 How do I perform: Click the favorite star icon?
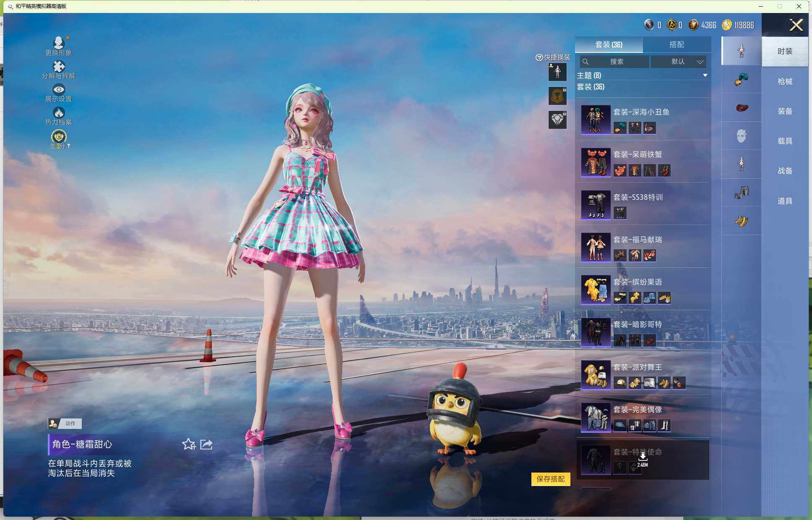[189, 444]
